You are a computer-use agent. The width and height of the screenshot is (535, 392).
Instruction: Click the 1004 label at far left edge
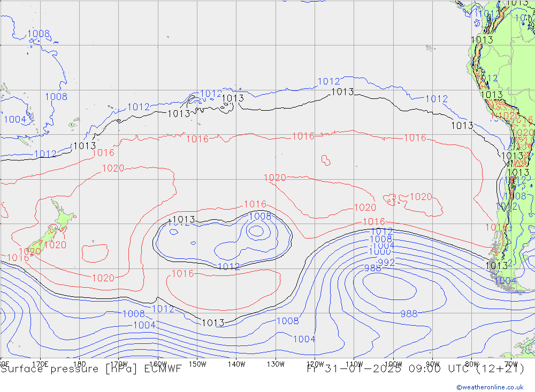[14, 119]
